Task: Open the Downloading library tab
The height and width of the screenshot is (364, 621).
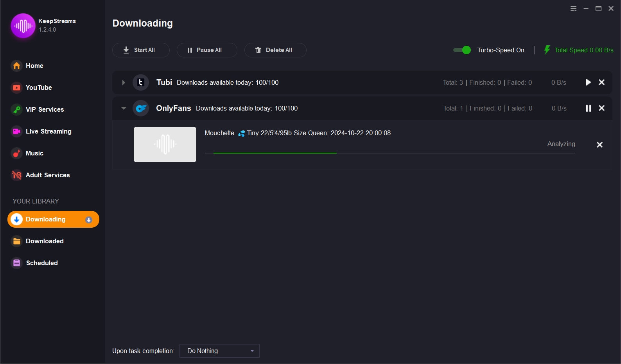Action: click(53, 219)
